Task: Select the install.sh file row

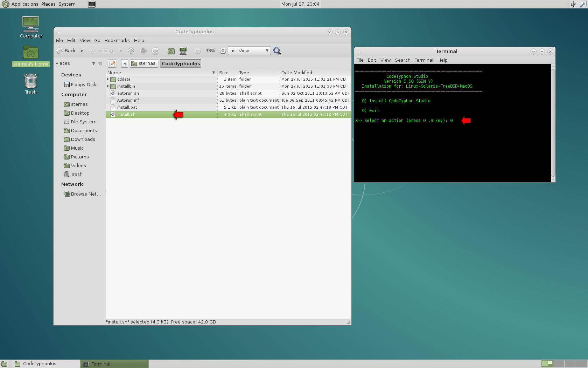Action: 229,114
